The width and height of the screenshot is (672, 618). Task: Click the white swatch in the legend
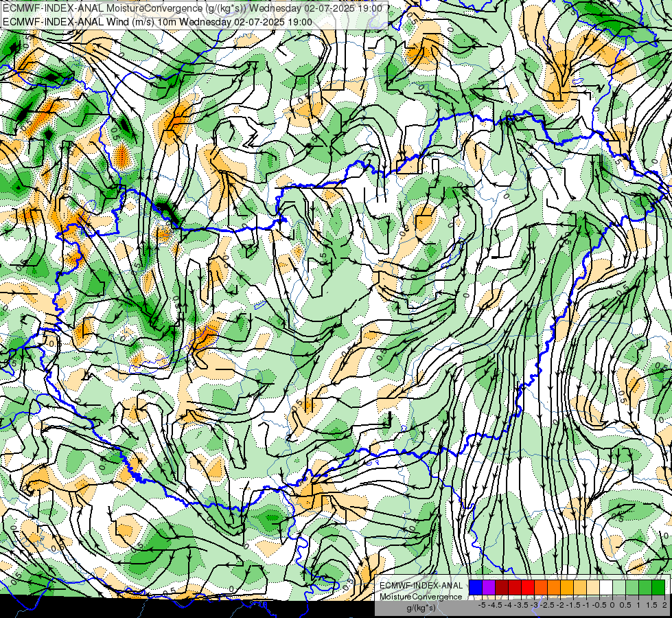(606, 587)
